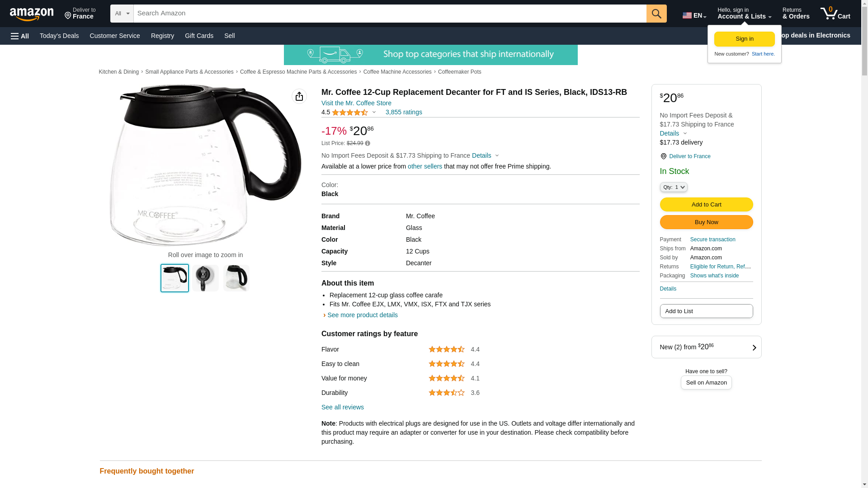868x488 pixels.
Task: Click Deliver to France location icon
Action: tap(663, 156)
